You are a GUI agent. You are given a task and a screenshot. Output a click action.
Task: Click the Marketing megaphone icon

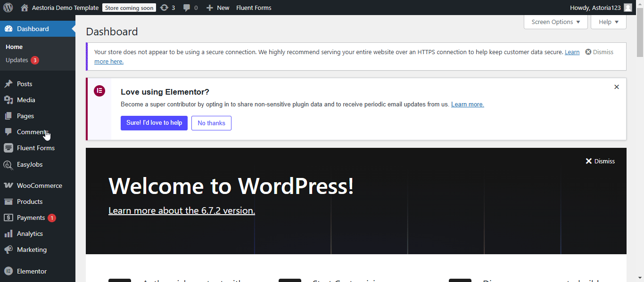pyautogui.click(x=8, y=250)
